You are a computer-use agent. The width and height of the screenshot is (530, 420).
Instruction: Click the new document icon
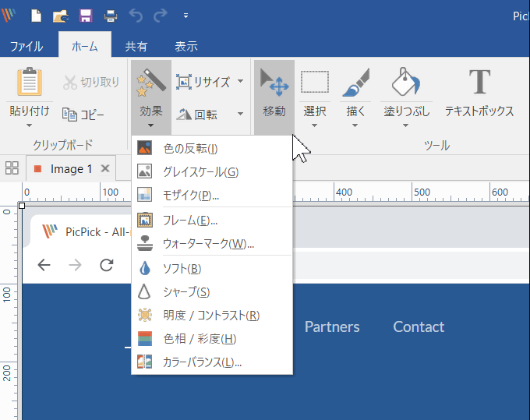[x=36, y=16]
